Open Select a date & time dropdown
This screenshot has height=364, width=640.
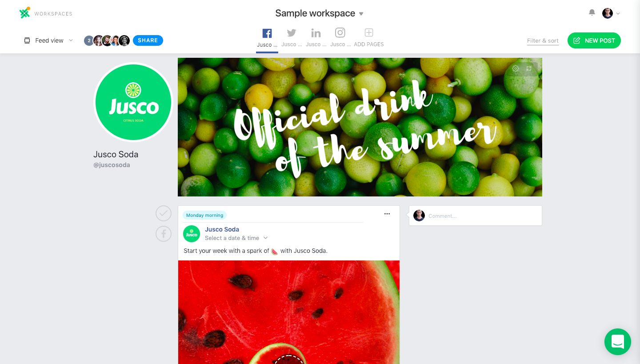point(236,238)
